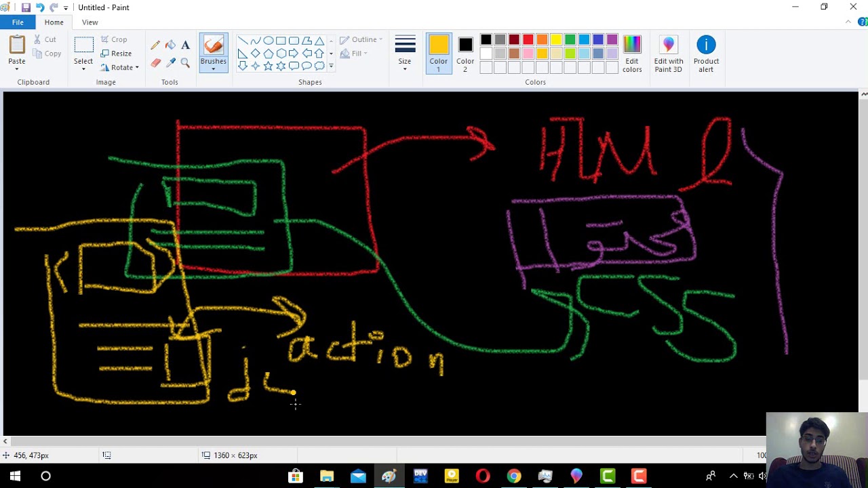Pick the red color swatch
This screenshot has height=488, width=868.
528,40
